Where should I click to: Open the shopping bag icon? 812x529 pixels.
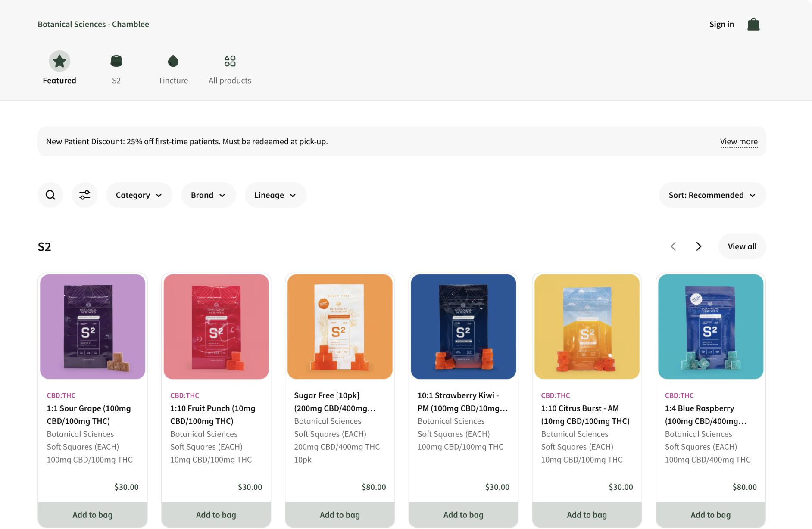pos(753,24)
